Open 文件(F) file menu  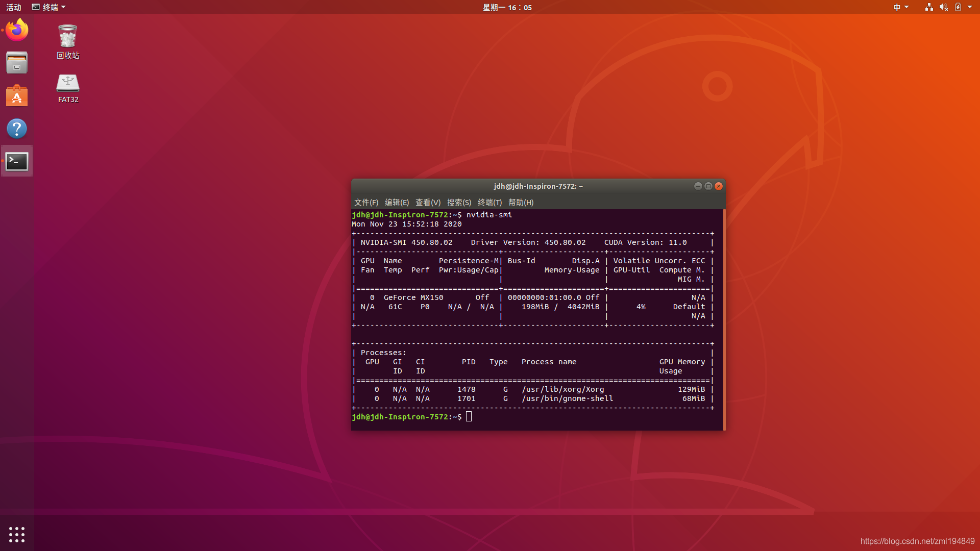pos(365,202)
